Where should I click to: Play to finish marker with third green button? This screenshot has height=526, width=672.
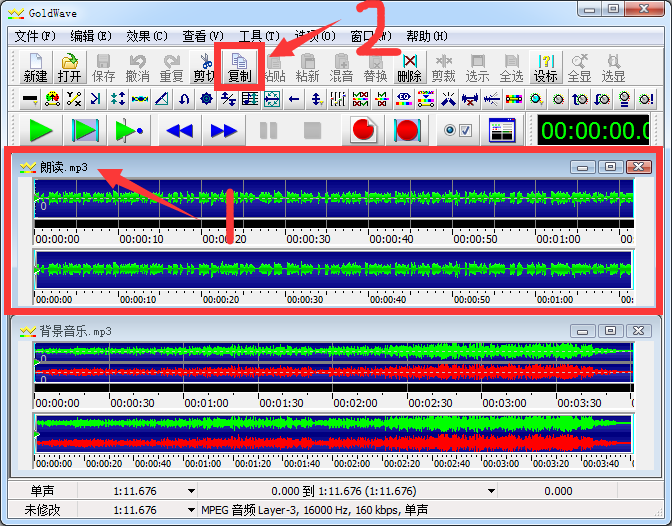[x=129, y=130]
